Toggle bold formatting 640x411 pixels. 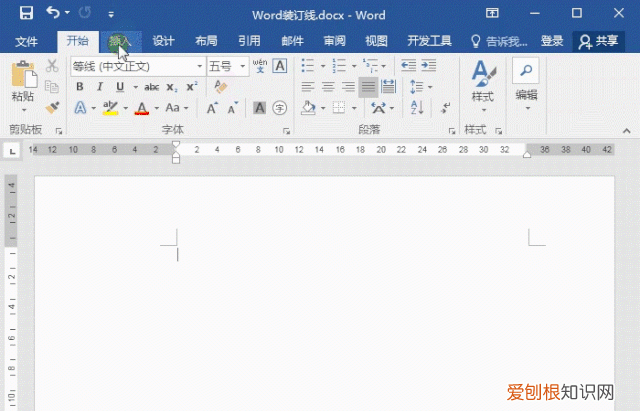point(80,87)
